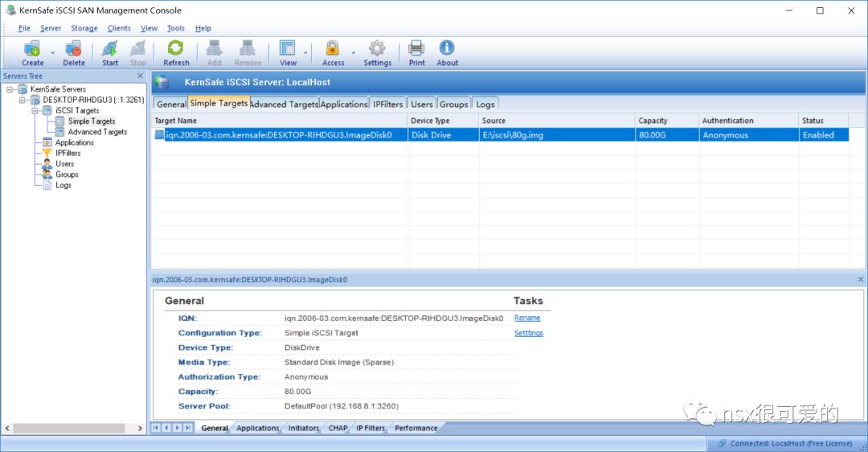Click the Create toolbar icon
Viewport: 868px width, 452px height.
(x=33, y=49)
